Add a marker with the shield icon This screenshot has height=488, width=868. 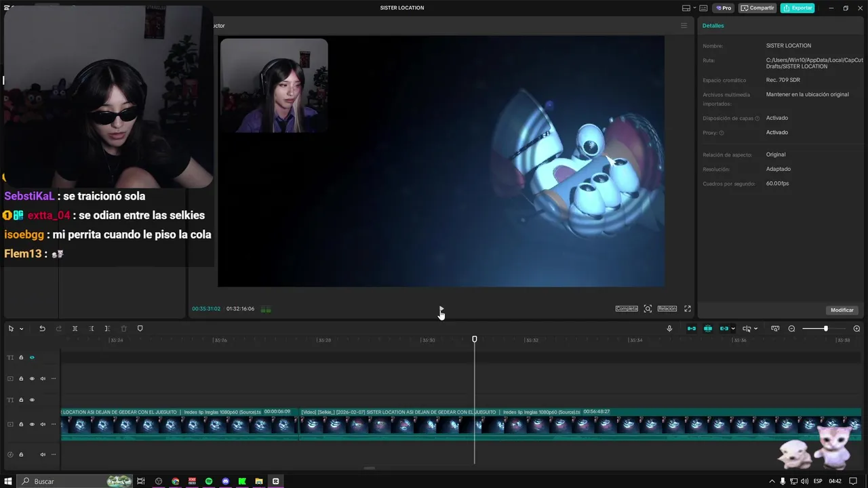[x=140, y=329]
